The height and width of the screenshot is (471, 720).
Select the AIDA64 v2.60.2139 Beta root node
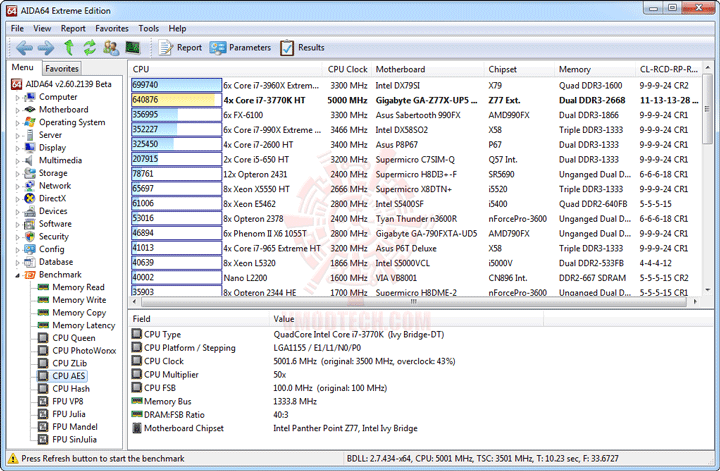(68, 84)
